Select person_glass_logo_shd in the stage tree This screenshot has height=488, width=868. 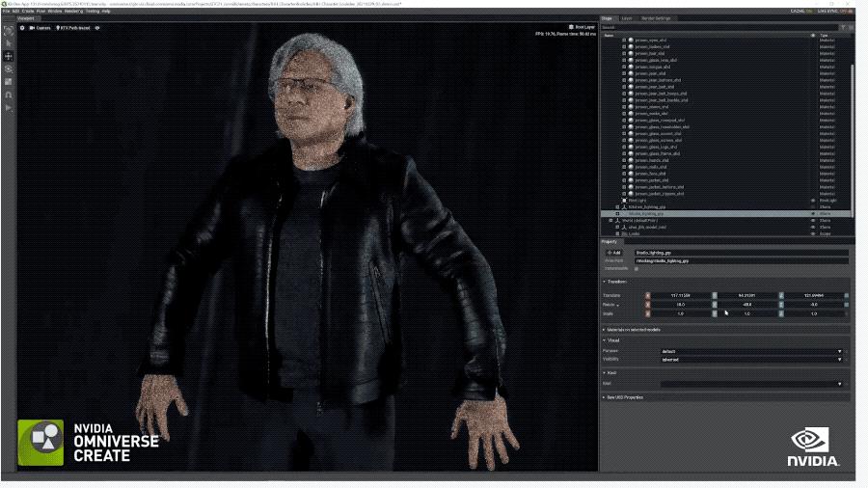coord(657,147)
